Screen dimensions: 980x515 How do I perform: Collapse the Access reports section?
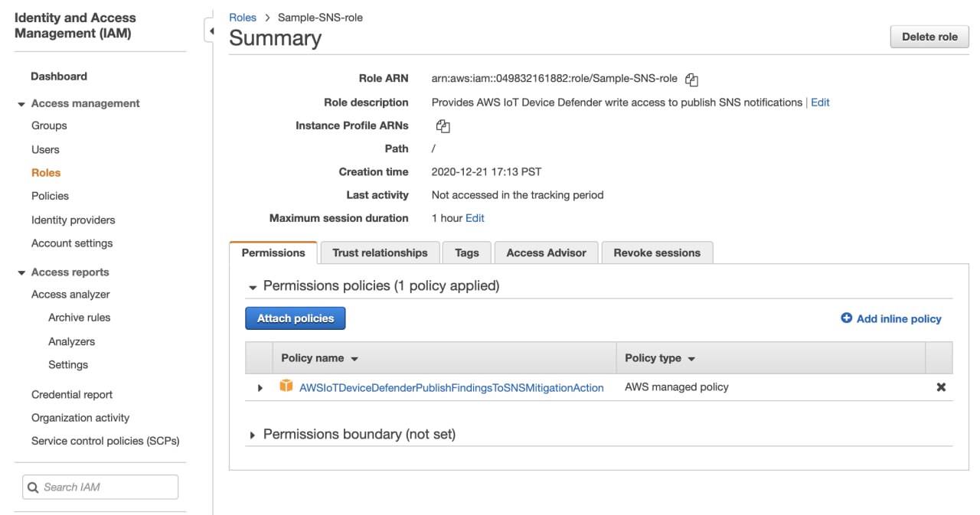pos(22,272)
